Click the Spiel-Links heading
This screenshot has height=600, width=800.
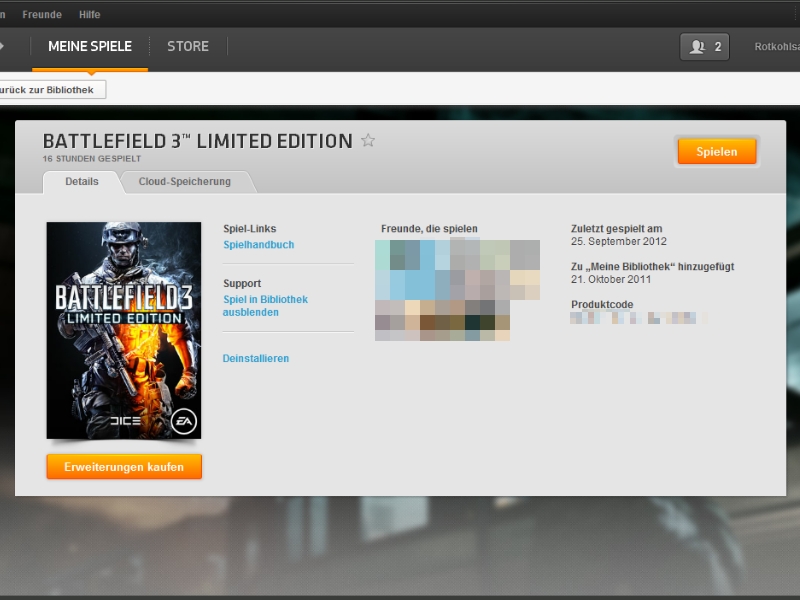249,229
